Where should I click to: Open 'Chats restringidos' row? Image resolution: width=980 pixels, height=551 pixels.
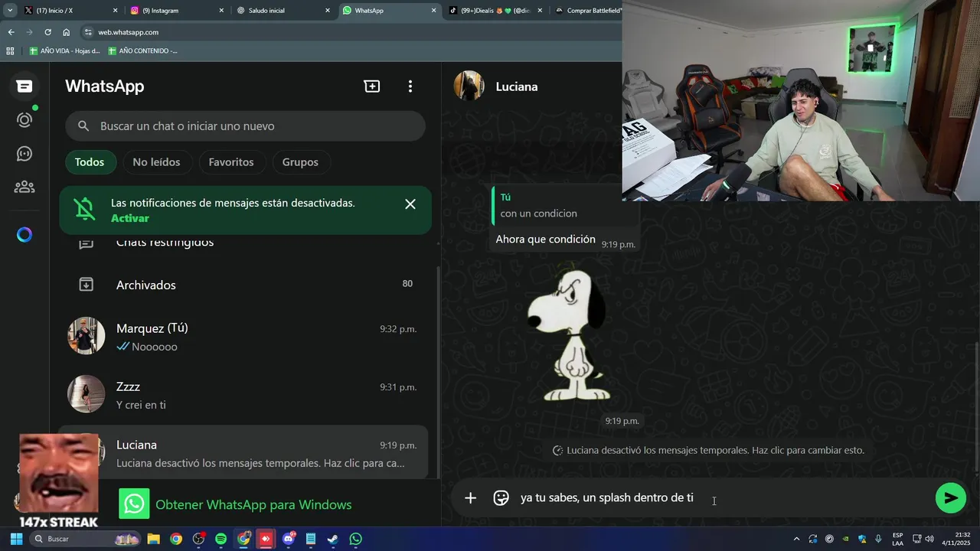tap(243, 243)
